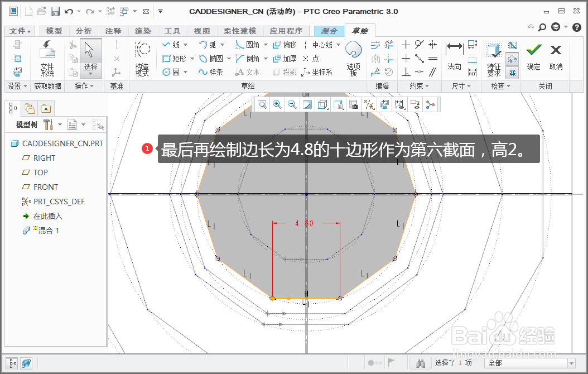Switch to the Blend (混合) tab
This screenshot has width=588, height=374.
tap(329, 31)
